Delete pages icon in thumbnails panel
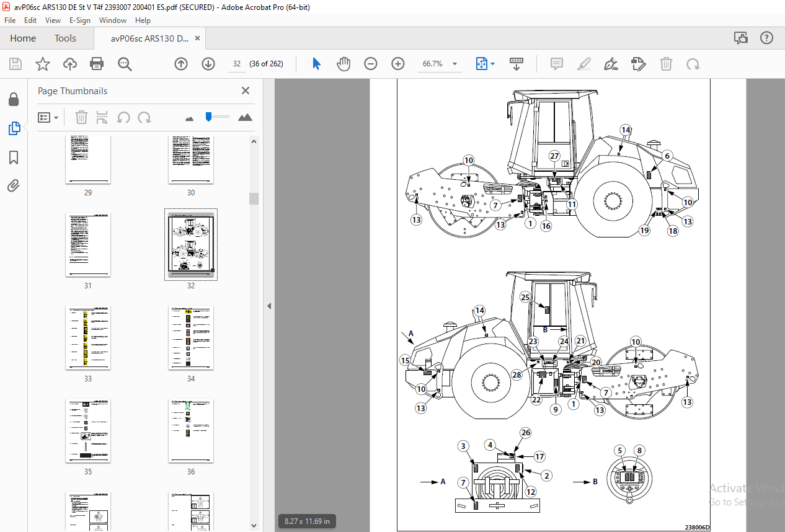 tap(81, 117)
